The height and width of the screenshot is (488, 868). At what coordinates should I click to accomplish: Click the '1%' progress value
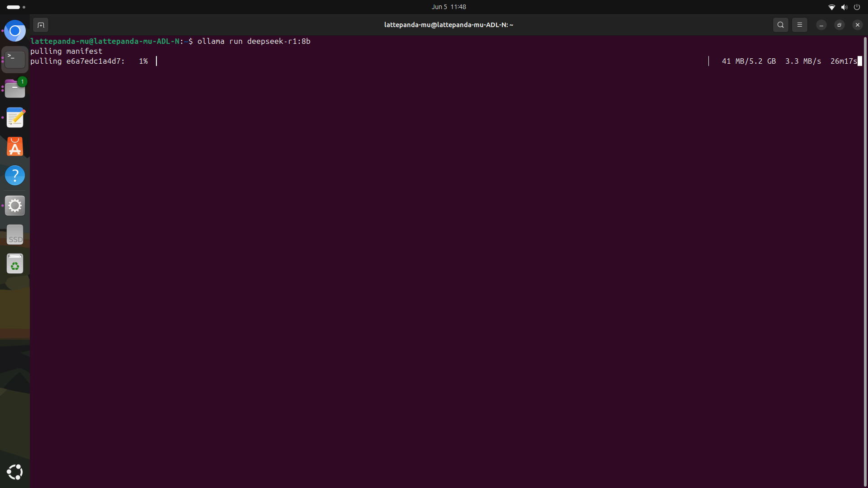(143, 61)
